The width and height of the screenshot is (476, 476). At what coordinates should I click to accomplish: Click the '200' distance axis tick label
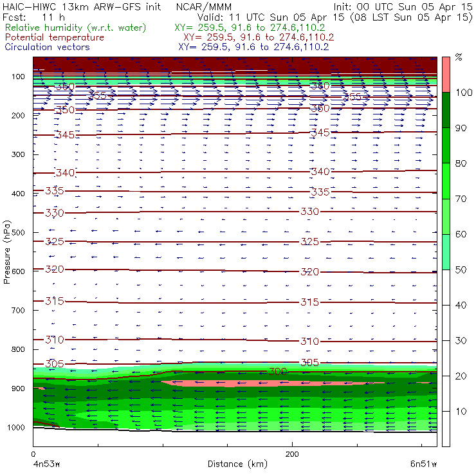click(292, 454)
